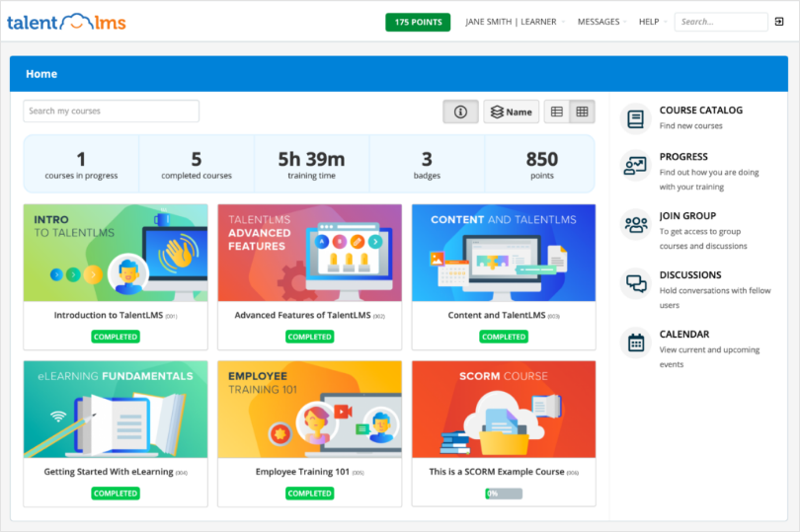Viewport: 800px width, 532px height.
Task: Click the Search my courses field
Action: pos(111,112)
